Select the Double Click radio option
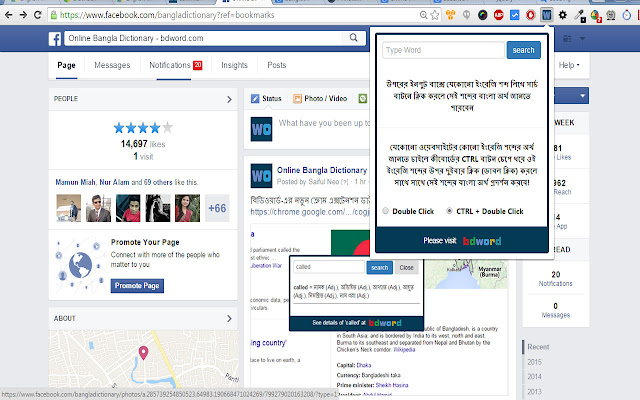 pyautogui.click(x=385, y=211)
